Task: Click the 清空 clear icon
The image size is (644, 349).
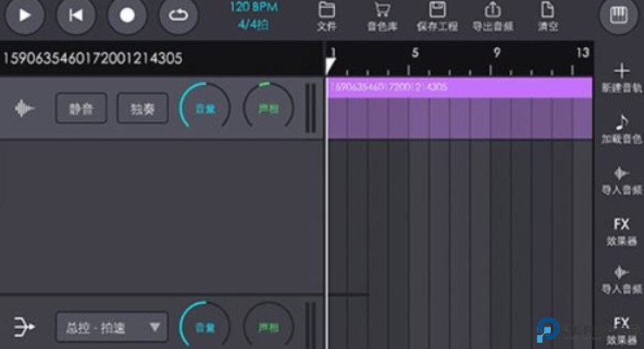Action: point(547,15)
